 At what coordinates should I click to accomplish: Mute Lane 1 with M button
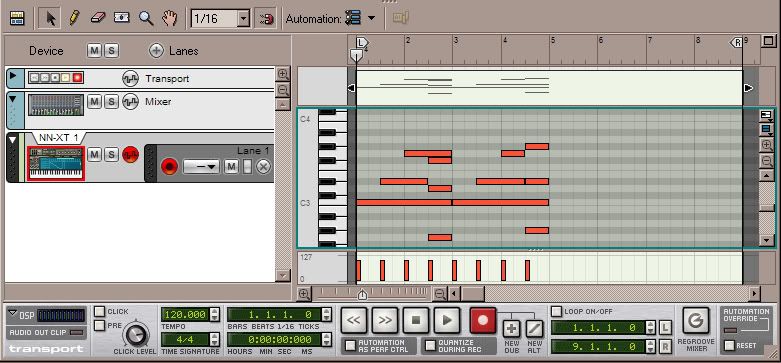[231, 167]
